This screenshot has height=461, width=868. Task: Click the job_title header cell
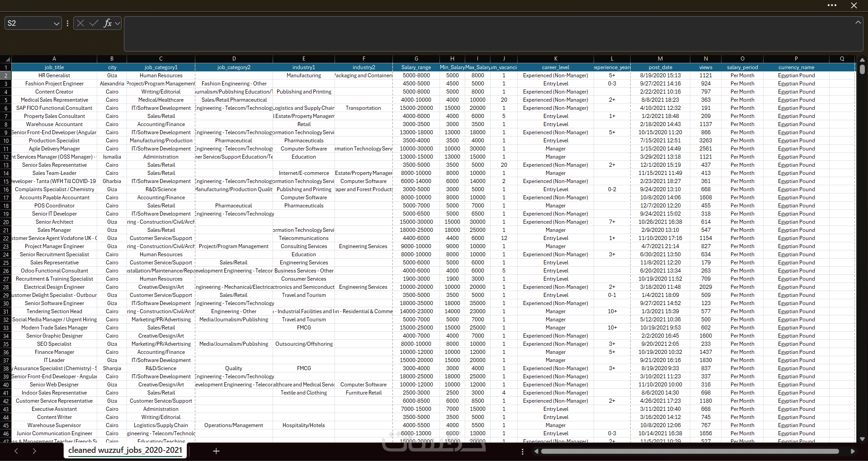pos(54,67)
